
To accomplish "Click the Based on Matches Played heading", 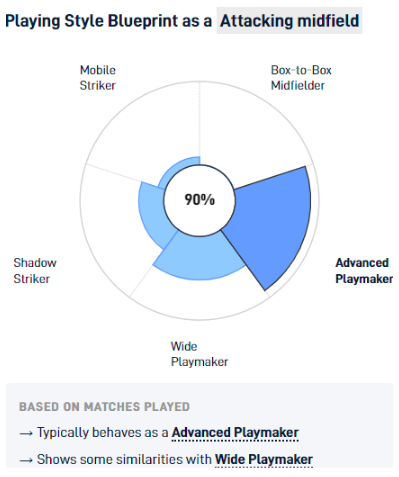I will [x=104, y=407].
